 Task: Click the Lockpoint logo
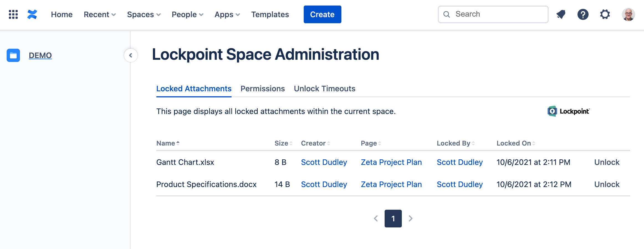568,111
